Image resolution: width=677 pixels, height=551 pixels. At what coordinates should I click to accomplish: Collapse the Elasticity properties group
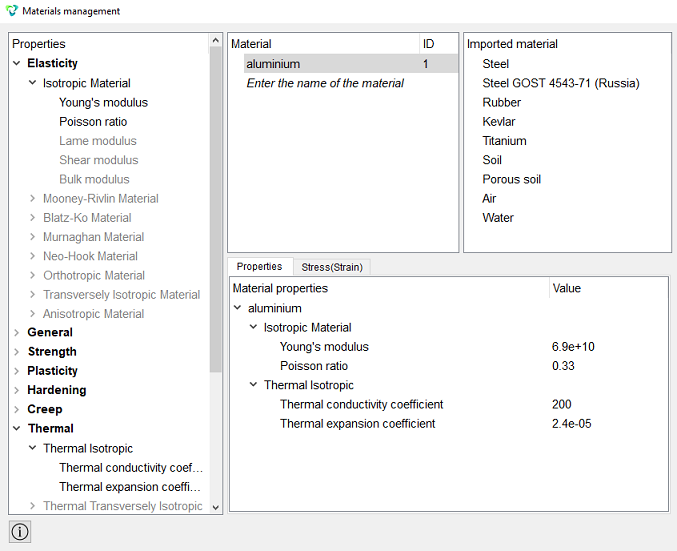pyautogui.click(x=17, y=63)
